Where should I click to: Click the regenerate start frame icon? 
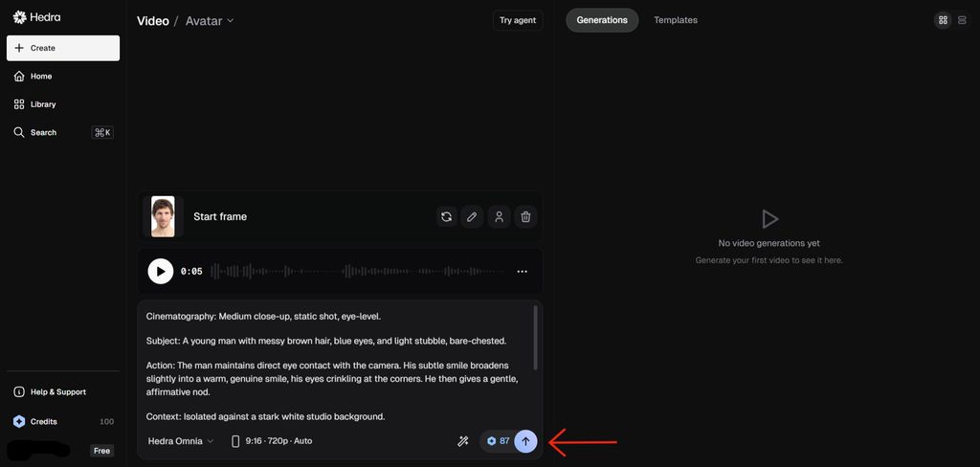[446, 217]
